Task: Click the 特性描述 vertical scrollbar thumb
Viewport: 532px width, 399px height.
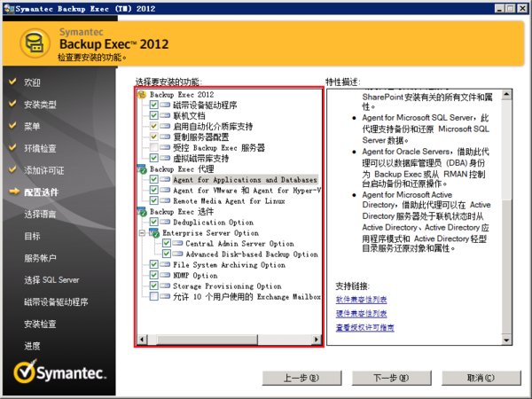Action: click(x=506, y=150)
